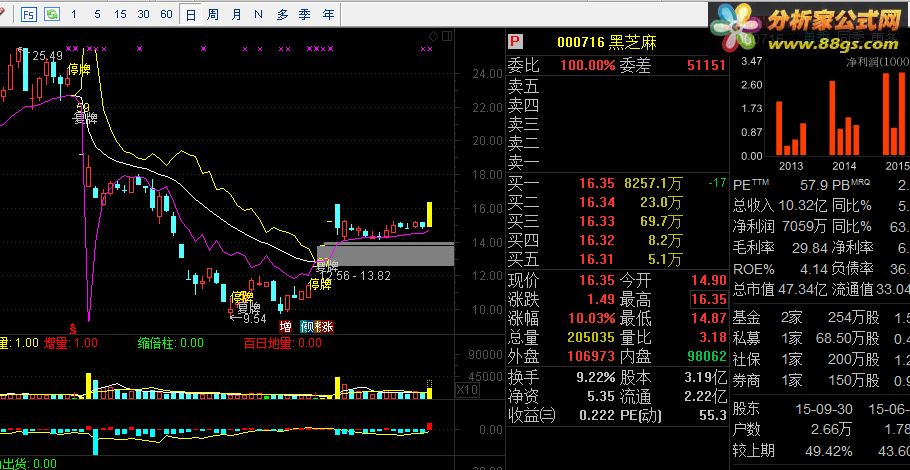910x470 pixels.
Task: Click the PE(动) value 55.3
Action: 713,415
